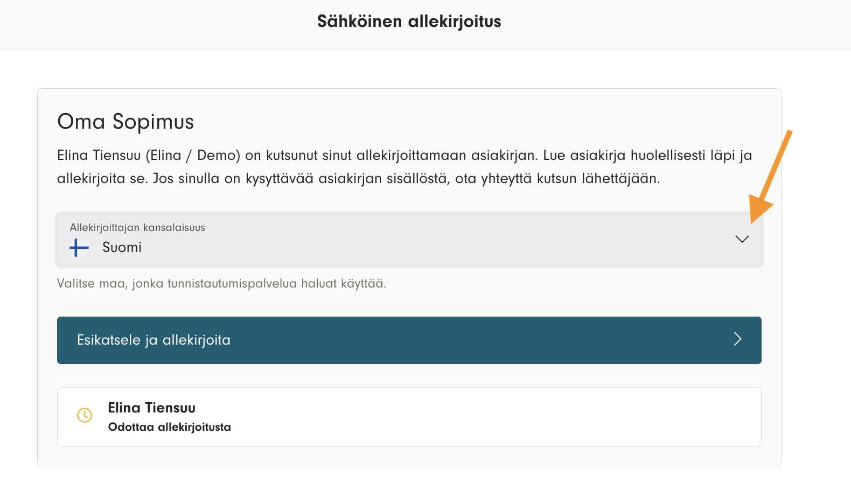Click the word "allekirjoita" on the teal button
Screen dimensions: 851x504
[197, 340]
